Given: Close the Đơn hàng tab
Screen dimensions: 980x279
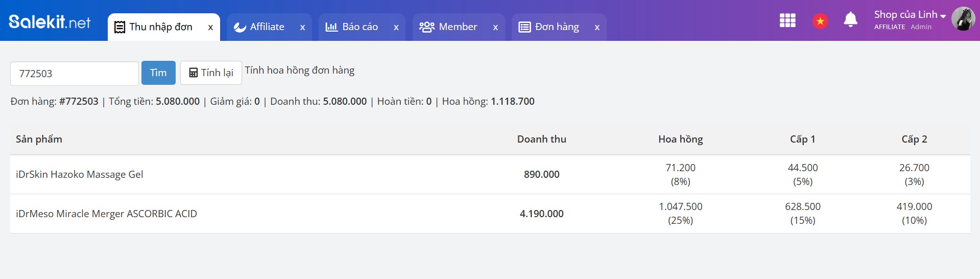Looking at the screenshot, I should [597, 28].
